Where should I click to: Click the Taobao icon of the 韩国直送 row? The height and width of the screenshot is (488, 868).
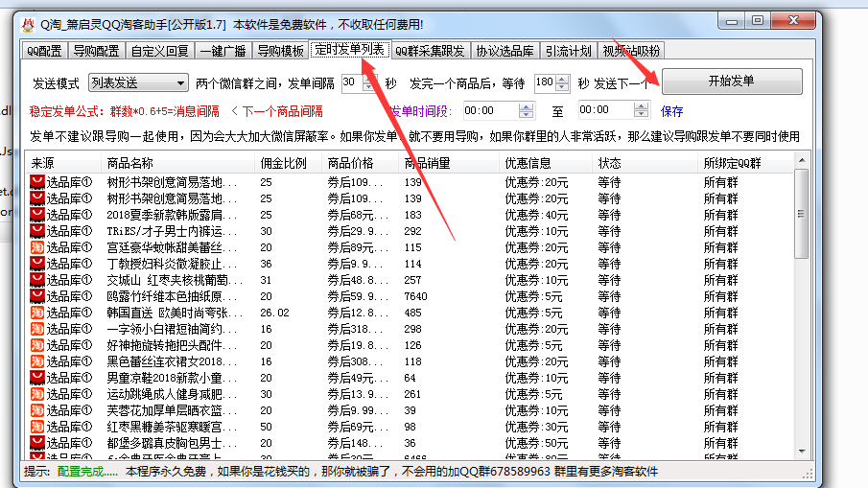click(37, 312)
